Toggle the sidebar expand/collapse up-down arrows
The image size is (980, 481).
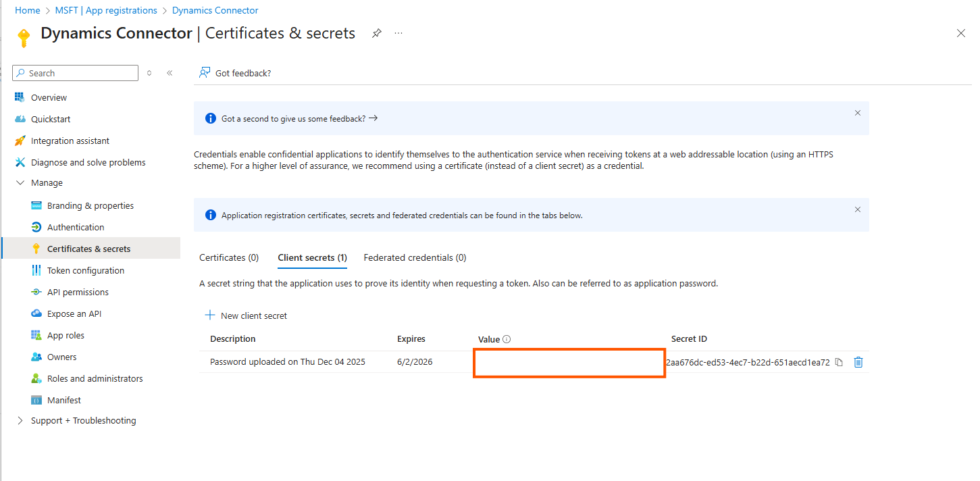149,73
